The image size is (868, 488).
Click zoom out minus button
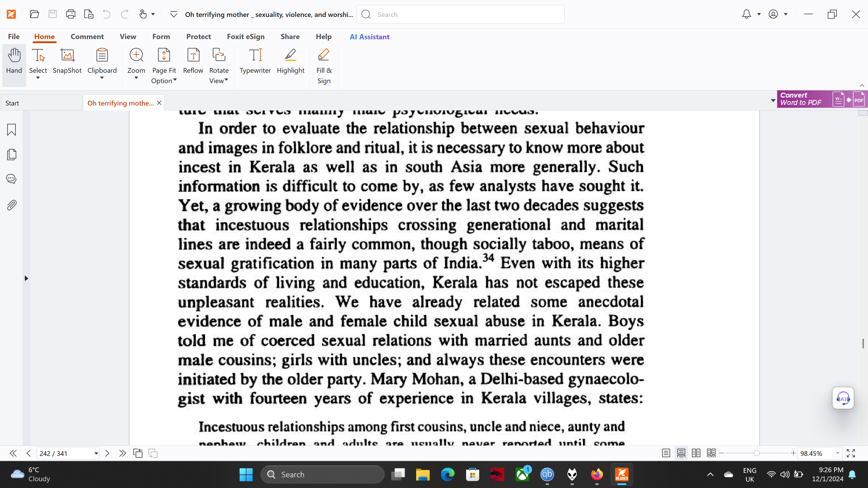click(x=722, y=453)
